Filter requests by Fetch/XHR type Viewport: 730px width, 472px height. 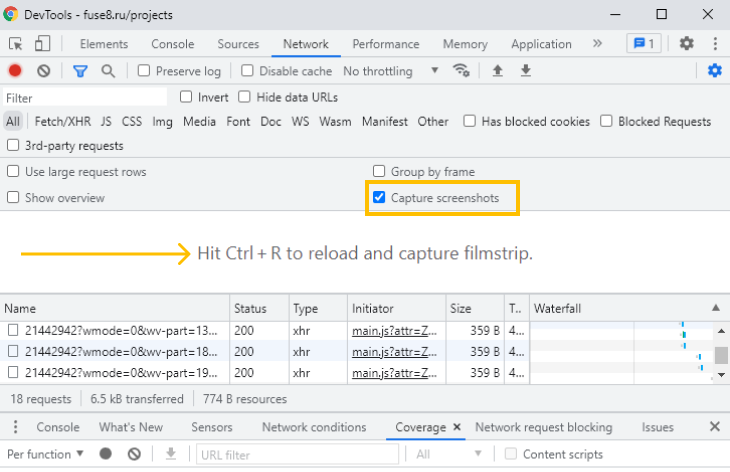coord(62,121)
